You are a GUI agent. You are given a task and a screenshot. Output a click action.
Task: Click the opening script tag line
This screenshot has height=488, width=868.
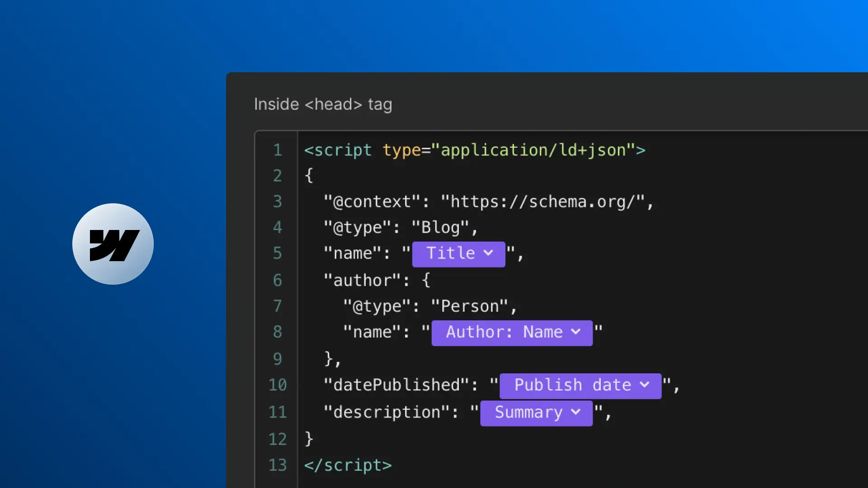point(475,150)
